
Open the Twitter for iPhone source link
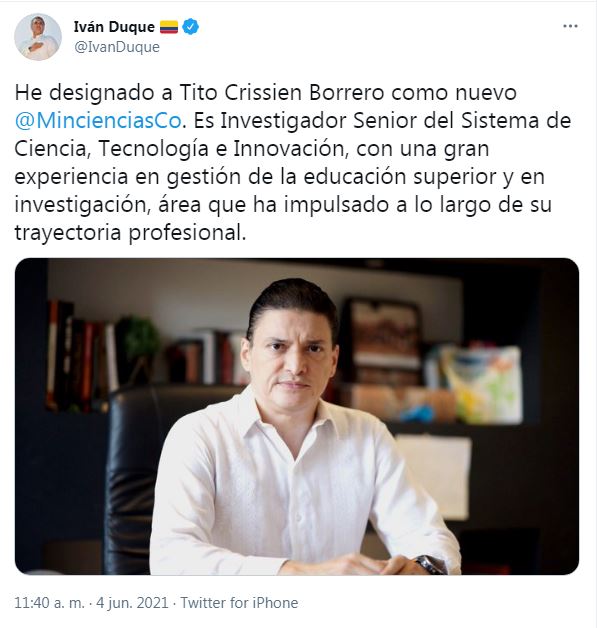[239, 603]
